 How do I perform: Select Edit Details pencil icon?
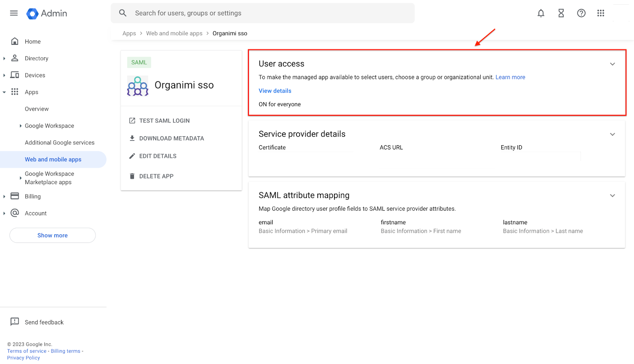pyautogui.click(x=132, y=156)
